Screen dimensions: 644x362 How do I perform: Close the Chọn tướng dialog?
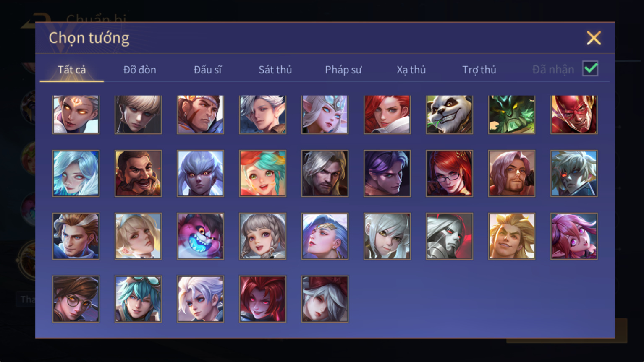click(x=594, y=38)
